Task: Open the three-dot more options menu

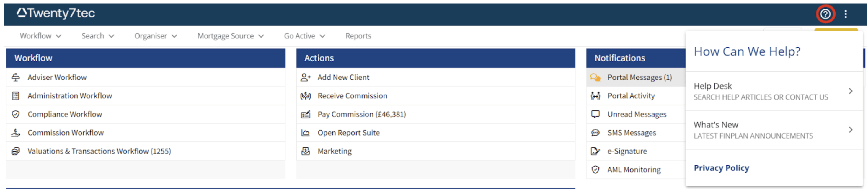Action: click(x=846, y=14)
